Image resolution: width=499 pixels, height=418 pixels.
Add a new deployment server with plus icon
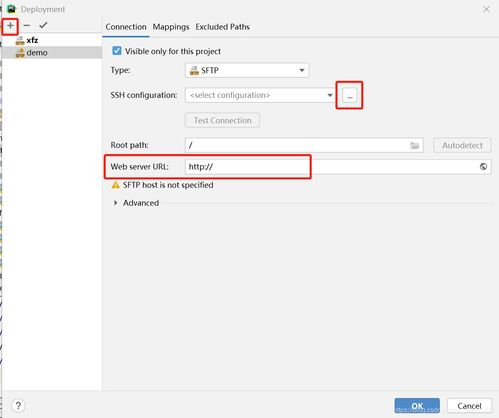(10, 25)
